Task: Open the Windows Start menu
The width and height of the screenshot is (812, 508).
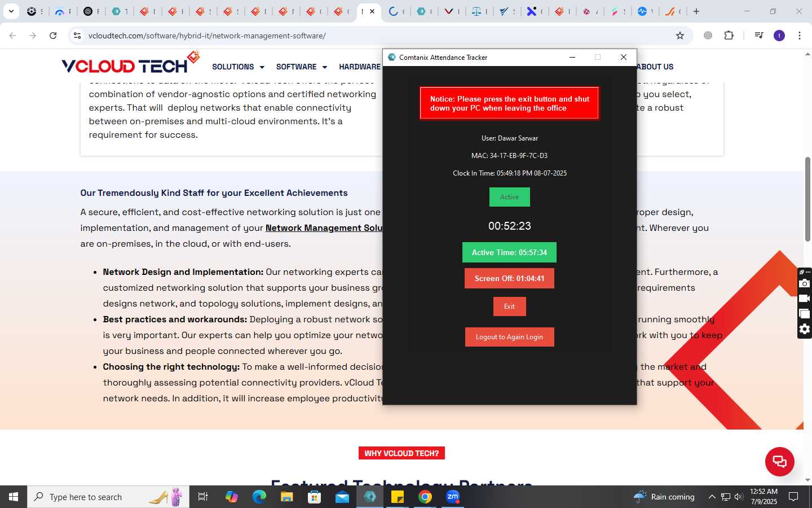Action: click(14, 497)
